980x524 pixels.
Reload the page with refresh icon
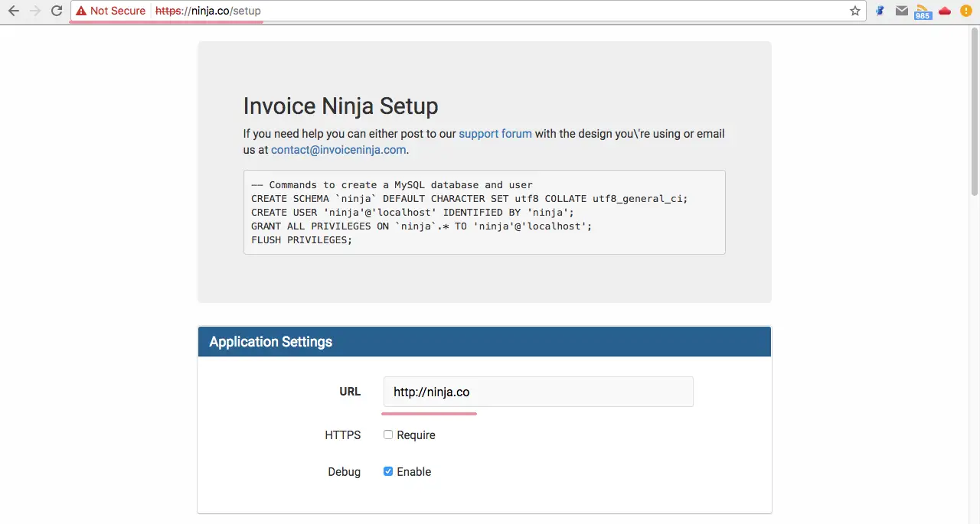[x=57, y=11]
